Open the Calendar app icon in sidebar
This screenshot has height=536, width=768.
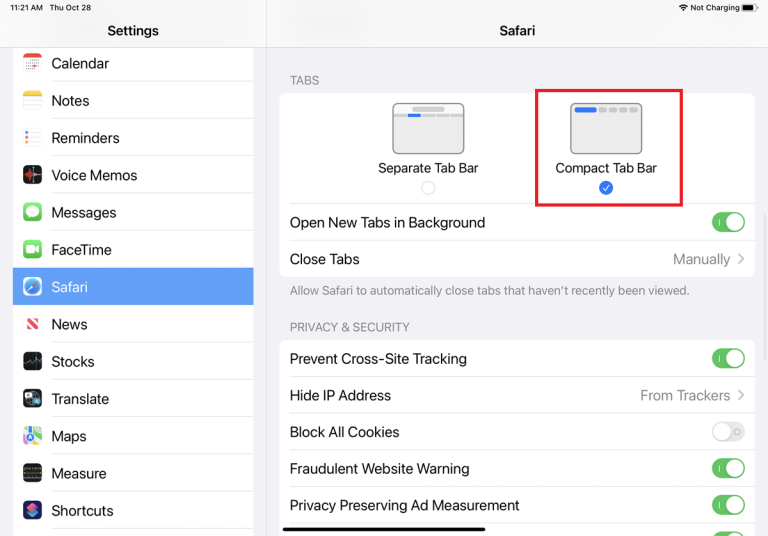coord(33,63)
